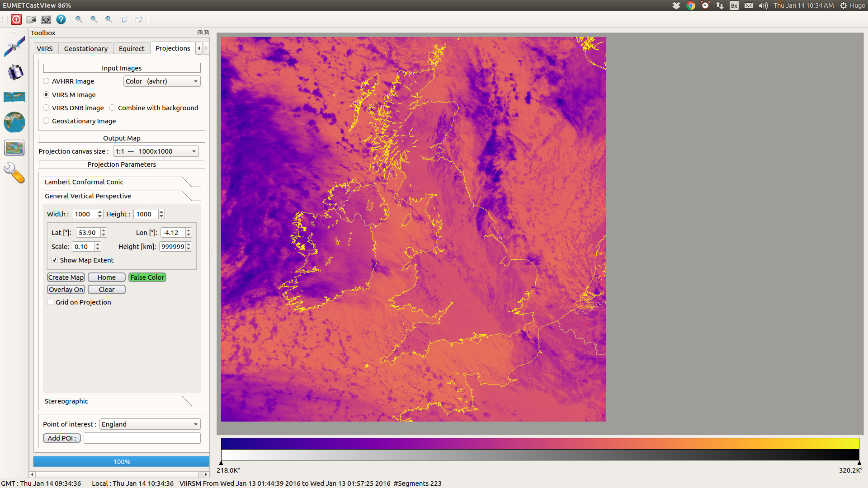Click the left 218.0K range marker
The height and width of the screenshot is (488, 868).
click(x=221, y=463)
